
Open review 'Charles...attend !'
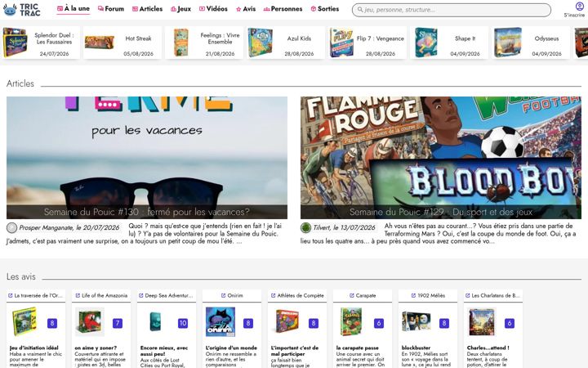point(488,348)
